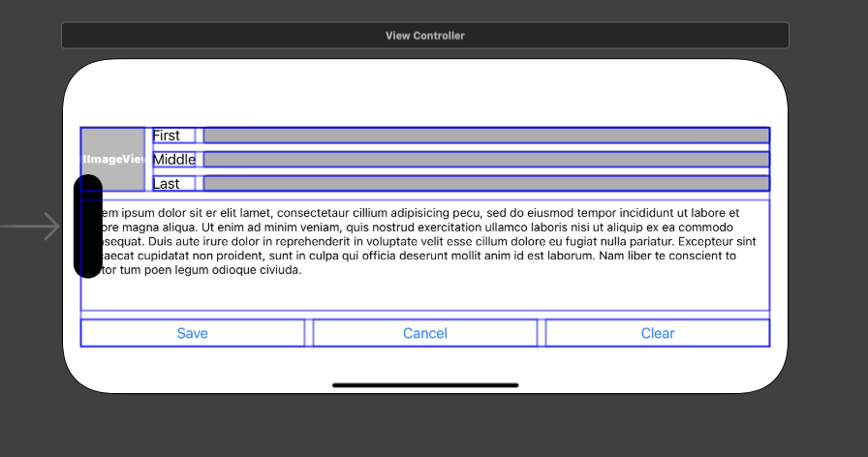Click the Cancel button
The height and width of the screenshot is (457, 868).
pos(425,333)
